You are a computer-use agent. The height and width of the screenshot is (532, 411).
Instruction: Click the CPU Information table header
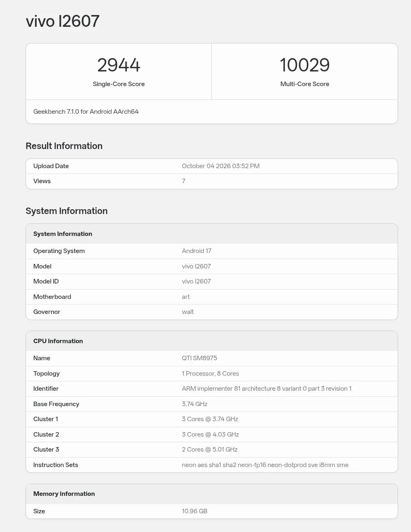point(58,341)
